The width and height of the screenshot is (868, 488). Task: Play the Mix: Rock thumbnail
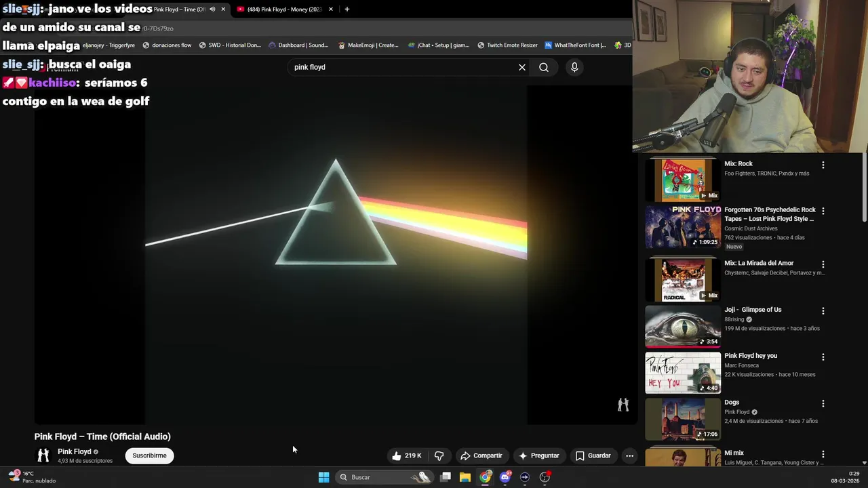pyautogui.click(x=683, y=180)
